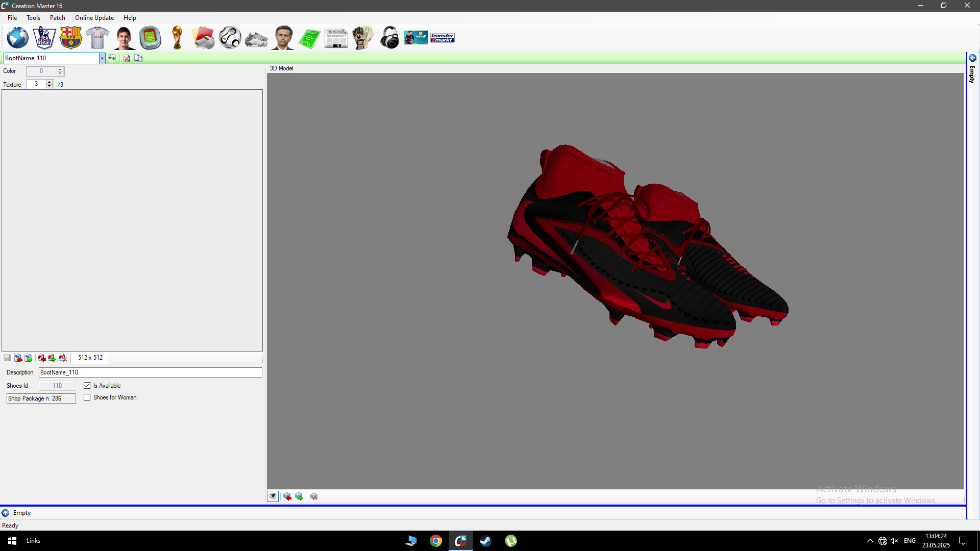Click the export RX3 texture file icon
Screen dimensions: 980x551
pyautogui.click(x=52, y=358)
